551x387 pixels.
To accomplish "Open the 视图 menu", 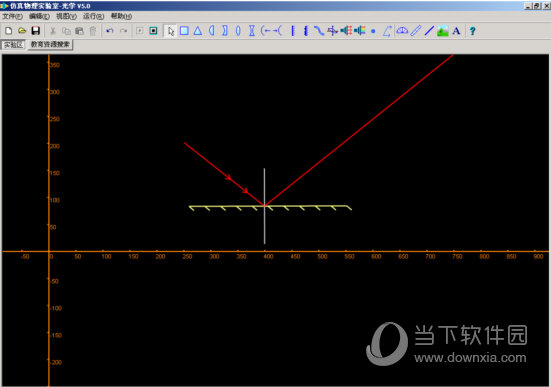I will click(x=66, y=16).
